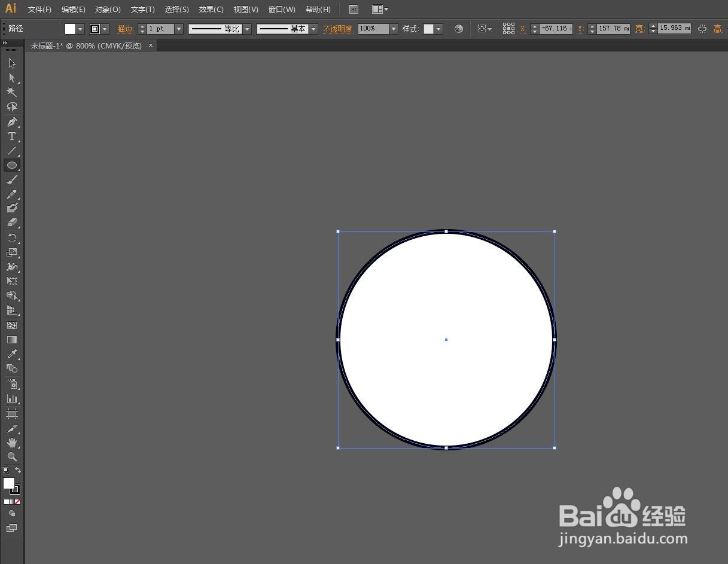This screenshot has width=728, height=564.
Task: Open Adobe Bridge with the Br button
Action: (x=354, y=10)
